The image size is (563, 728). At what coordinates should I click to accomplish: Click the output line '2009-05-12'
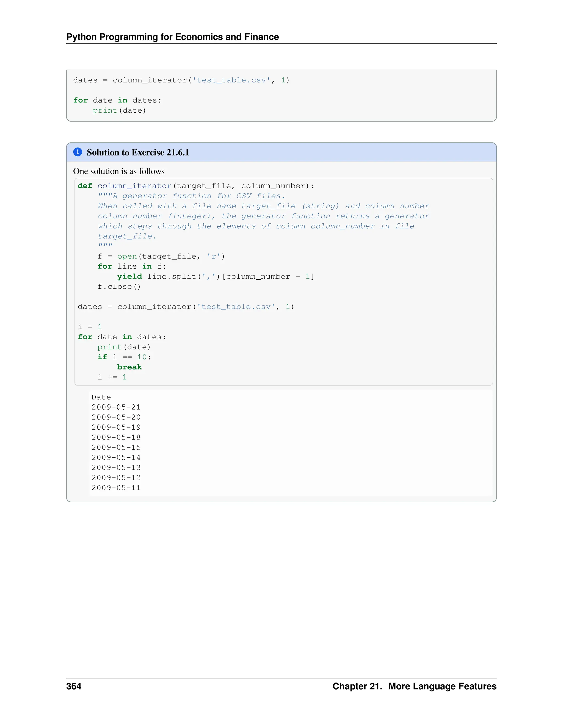click(116, 478)
